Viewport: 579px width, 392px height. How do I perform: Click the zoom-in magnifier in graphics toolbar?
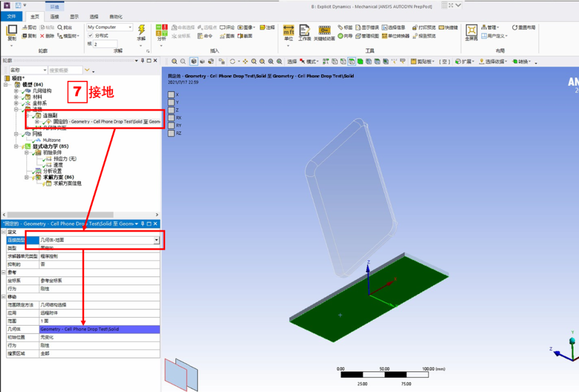(174, 62)
